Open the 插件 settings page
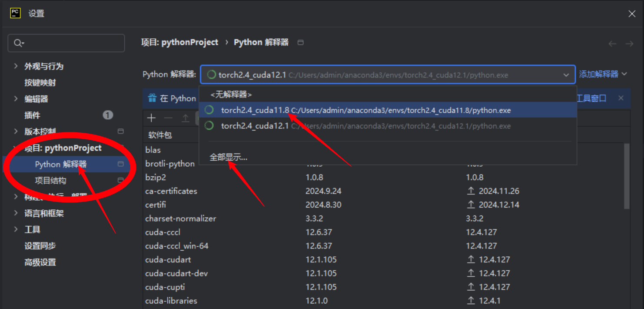644x309 pixels. [x=32, y=115]
